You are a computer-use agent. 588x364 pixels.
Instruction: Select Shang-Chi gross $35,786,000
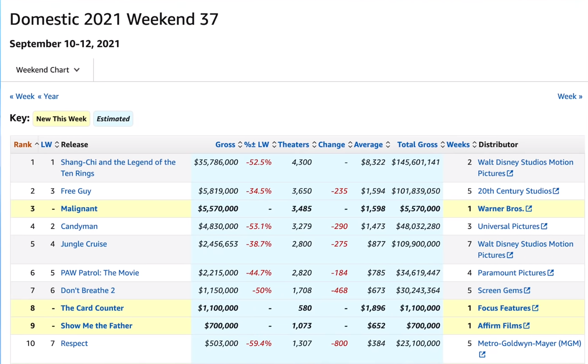click(x=216, y=162)
